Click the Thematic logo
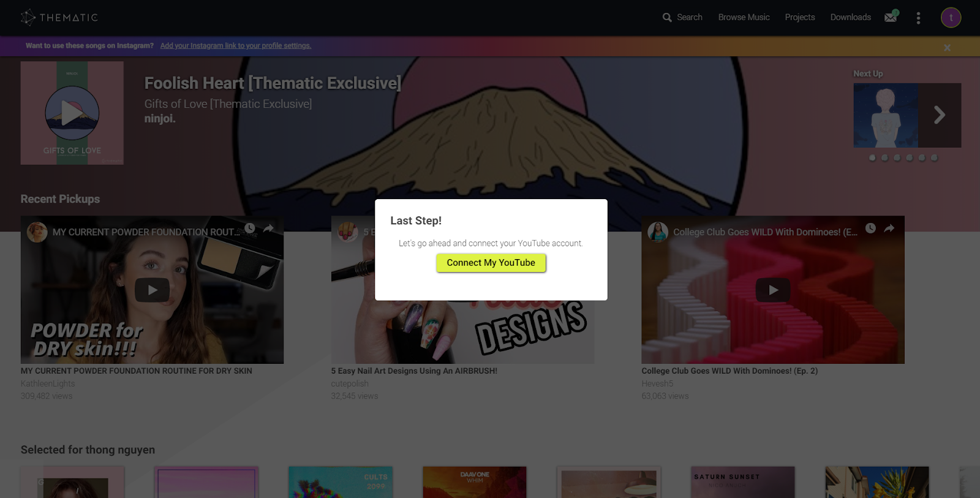The height and width of the screenshot is (498, 980). [59, 17]
